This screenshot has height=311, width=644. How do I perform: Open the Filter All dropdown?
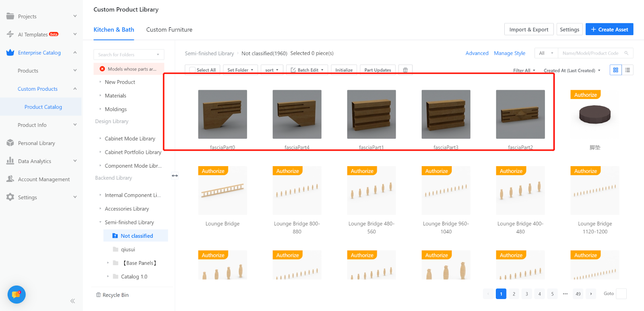point(524,70)
